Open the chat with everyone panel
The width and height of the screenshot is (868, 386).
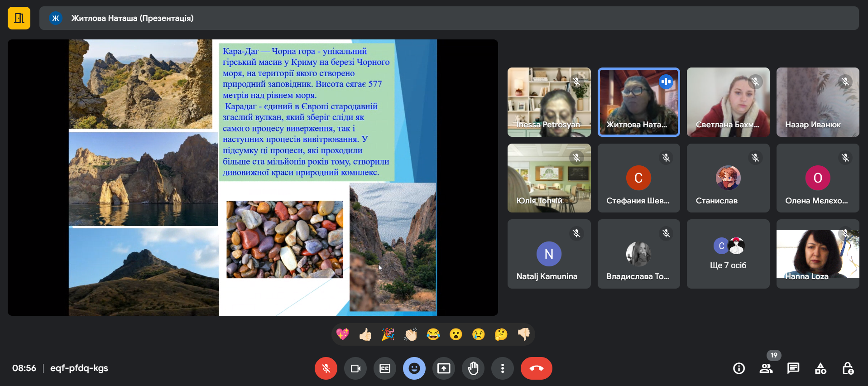[x=793, y=368]
